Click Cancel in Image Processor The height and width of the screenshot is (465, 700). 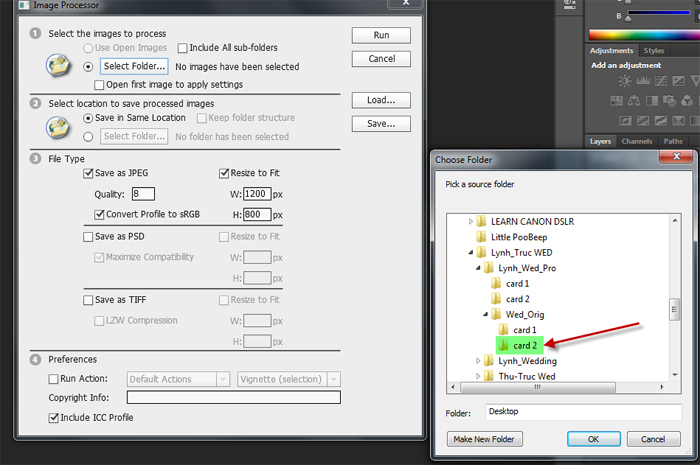click(381, 59)
